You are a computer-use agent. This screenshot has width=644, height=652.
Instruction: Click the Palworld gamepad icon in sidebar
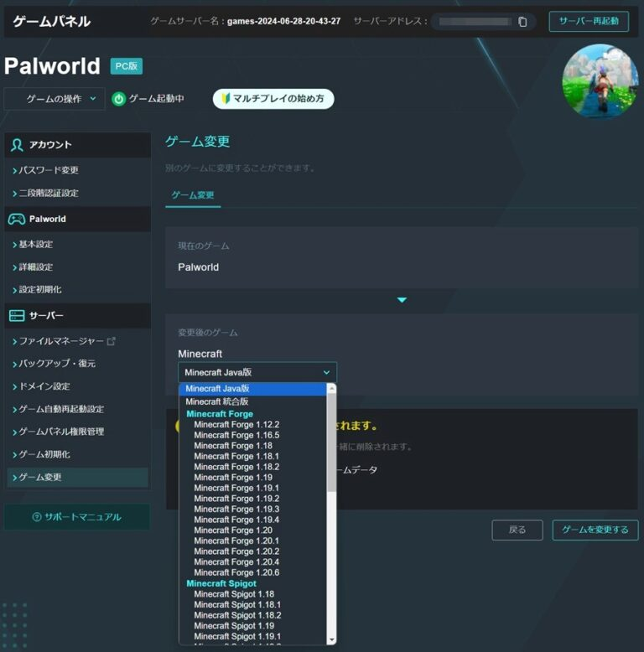coord(17,219)
